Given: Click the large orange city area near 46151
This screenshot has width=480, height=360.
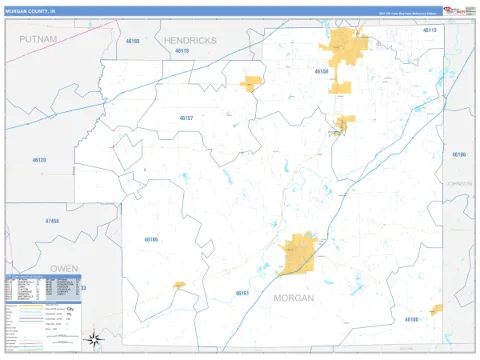Looking at the screenshot, I should pyautogui.click(x=299, y=254).
